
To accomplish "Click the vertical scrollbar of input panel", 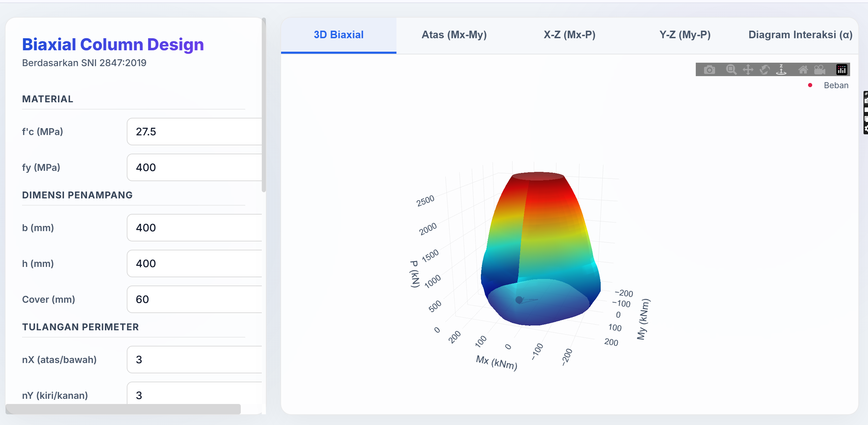I will 264,105.
